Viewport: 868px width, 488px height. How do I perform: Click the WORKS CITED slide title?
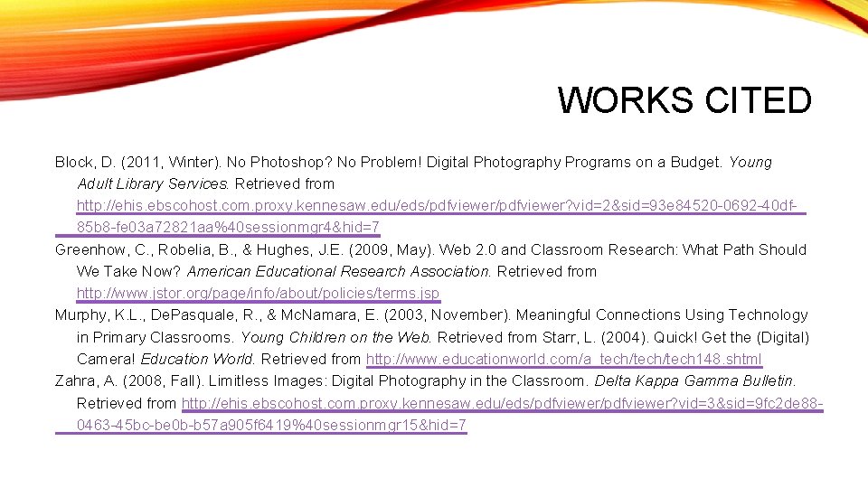tap(684, 100)
